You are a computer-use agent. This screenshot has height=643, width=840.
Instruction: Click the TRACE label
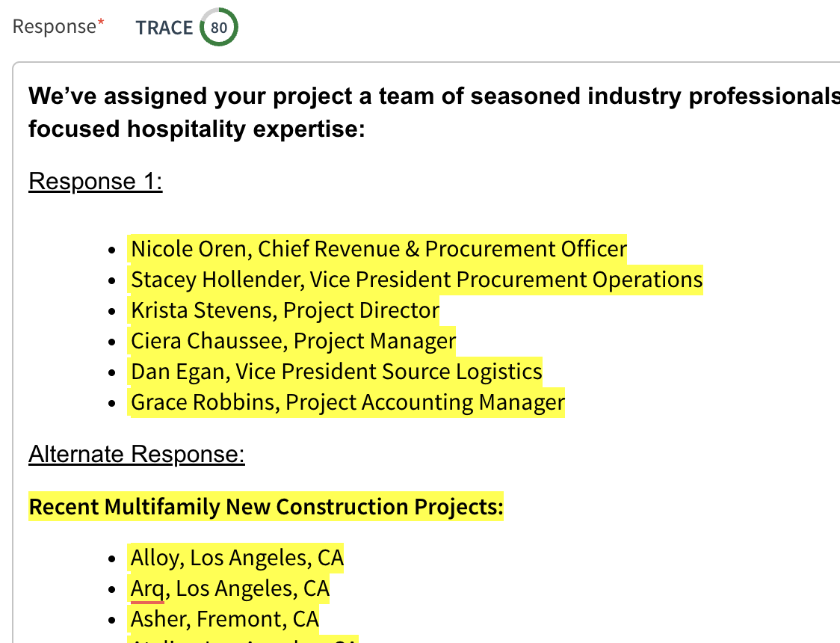(164, 28)
